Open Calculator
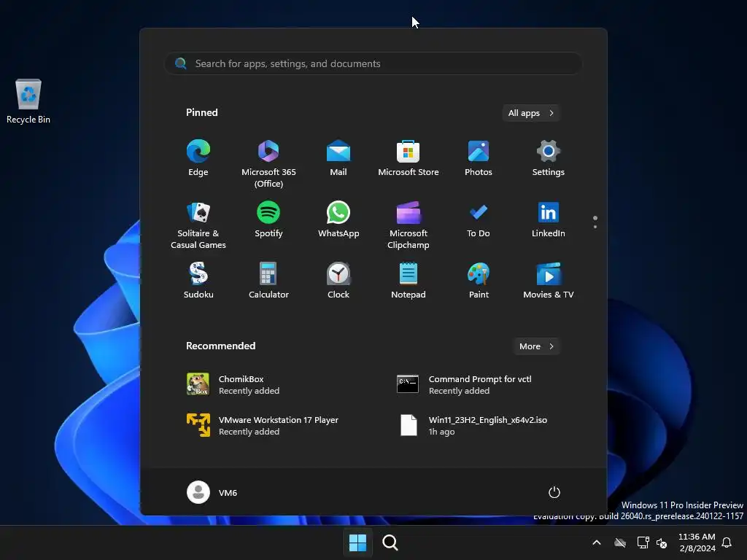Viewport: 747px width, 560px height. 268,281
